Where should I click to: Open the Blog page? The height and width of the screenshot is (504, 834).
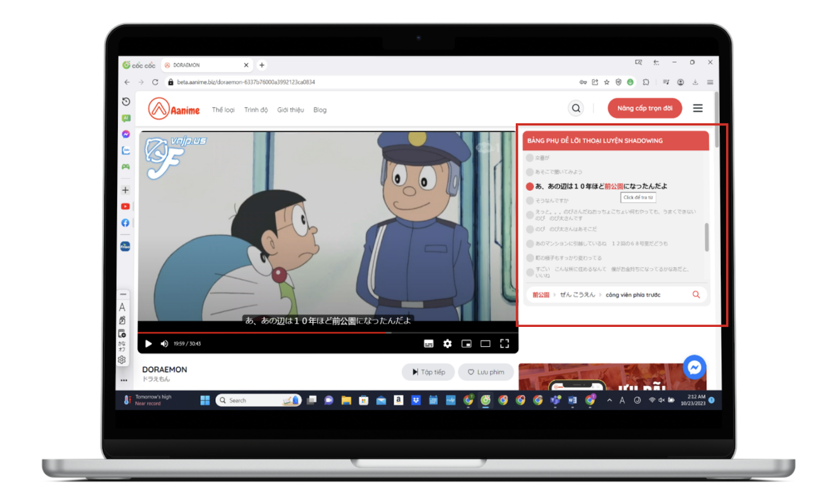[320, 110]
